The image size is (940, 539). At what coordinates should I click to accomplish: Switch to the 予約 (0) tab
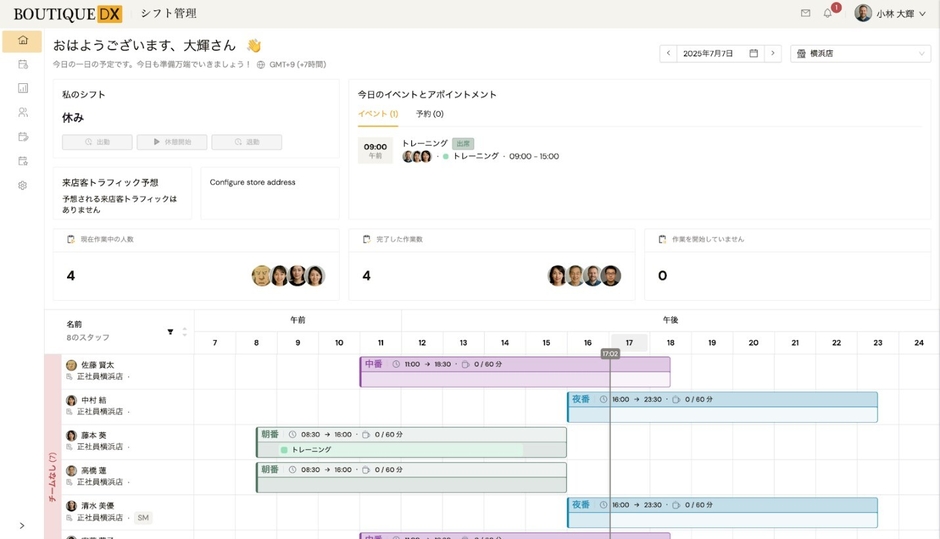pyautogui.click(x=430, y=114)
